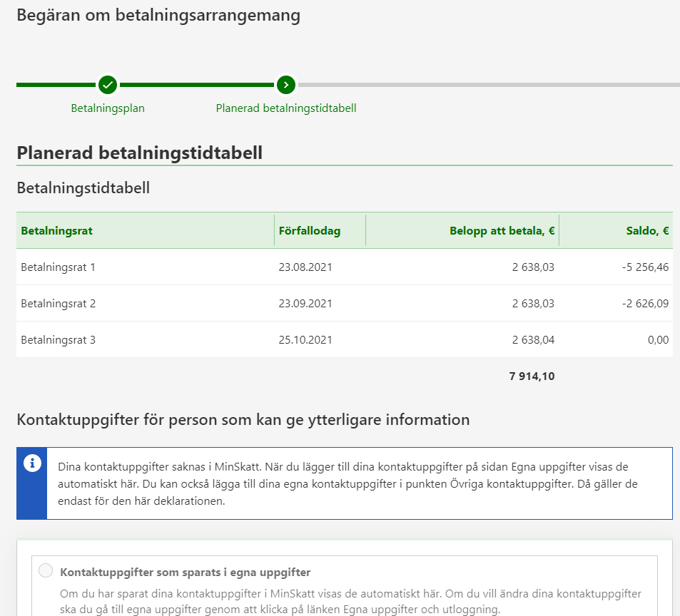Viewport: 680px width, 616px height.
Task: Select the Planerad betalningstidtabell step label
Action: tap(286, 108)
